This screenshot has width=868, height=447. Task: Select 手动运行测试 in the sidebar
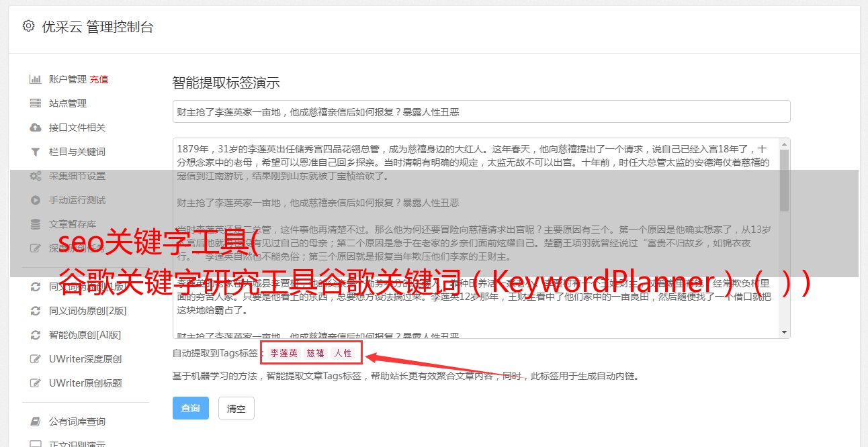pyautogui.click(x=77, y=200)
